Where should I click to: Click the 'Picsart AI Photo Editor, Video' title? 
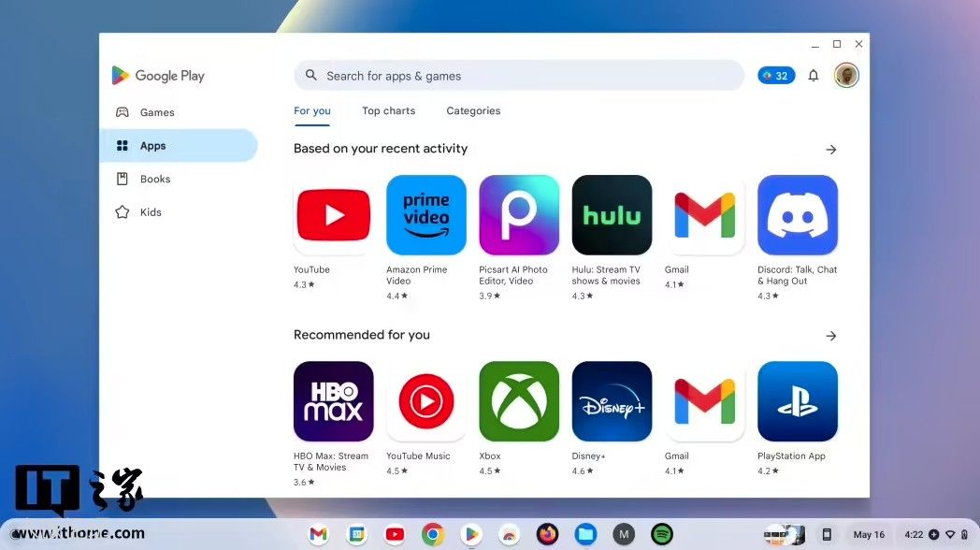coord(513,275)
